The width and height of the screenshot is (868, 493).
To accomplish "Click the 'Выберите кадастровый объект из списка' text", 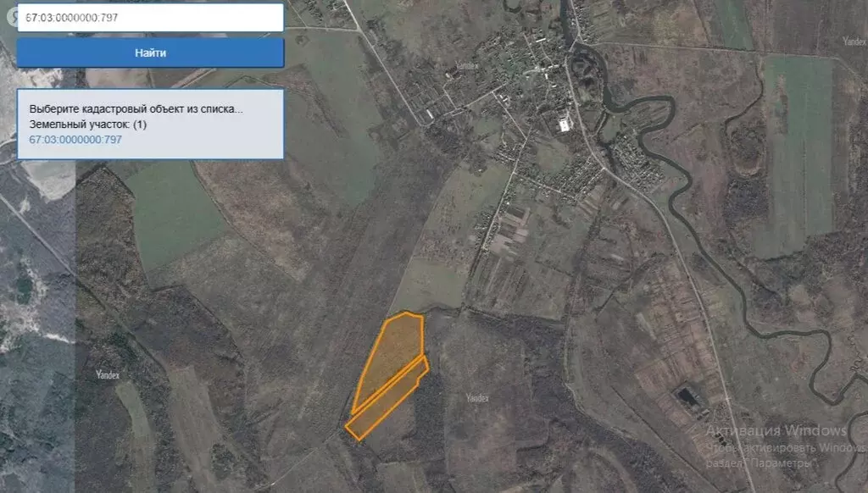I will point(136,109).
